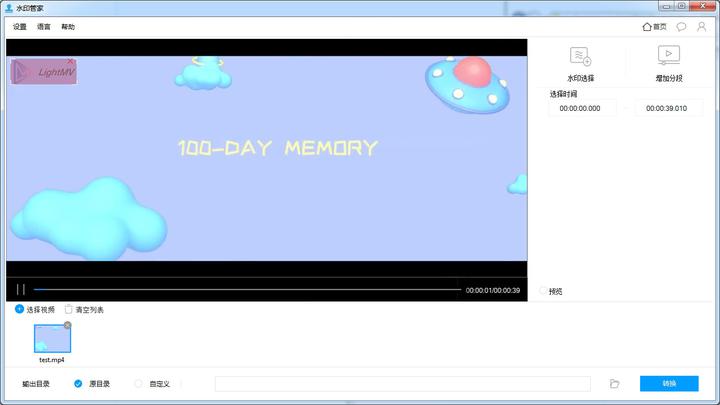The width and height of the screenshot is (720, 405).
Task: Open the Language menu (语言)
Action: 44,27
